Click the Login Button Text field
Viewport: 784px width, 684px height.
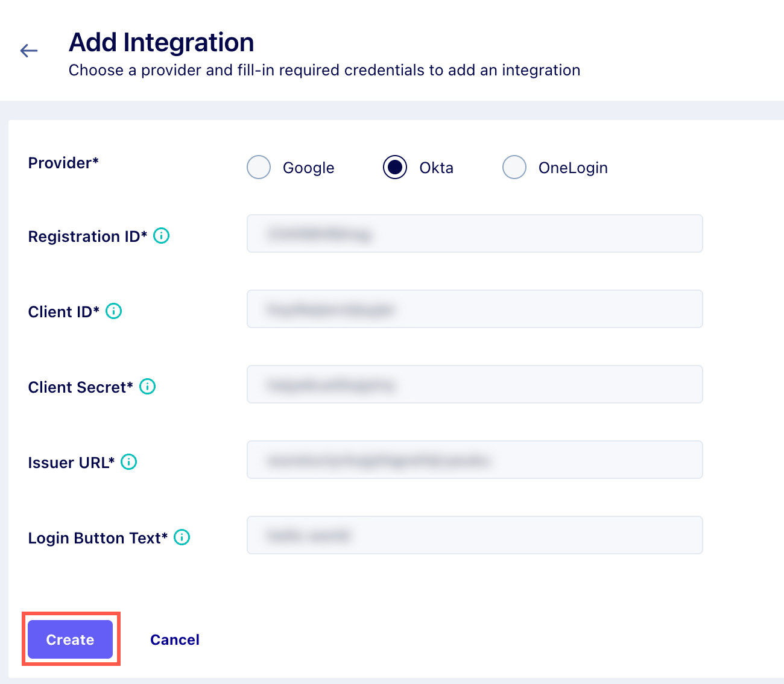point(475,535)
